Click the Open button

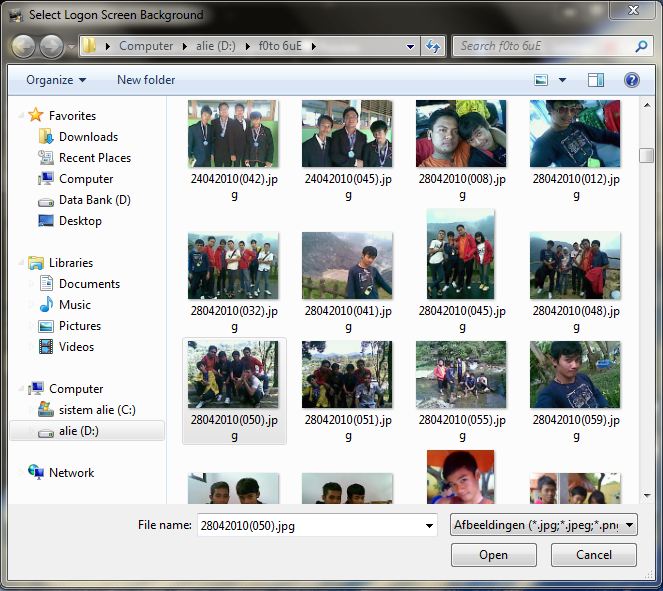click(493, 555)
